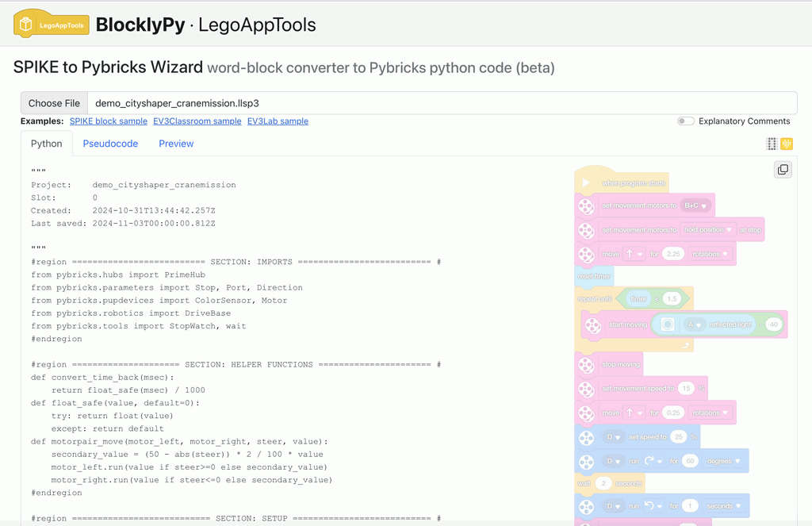The height and width of the screenshot is (526, 812).
Task: Open the EV3Classroom sample link
Action: tap(197, 121)
